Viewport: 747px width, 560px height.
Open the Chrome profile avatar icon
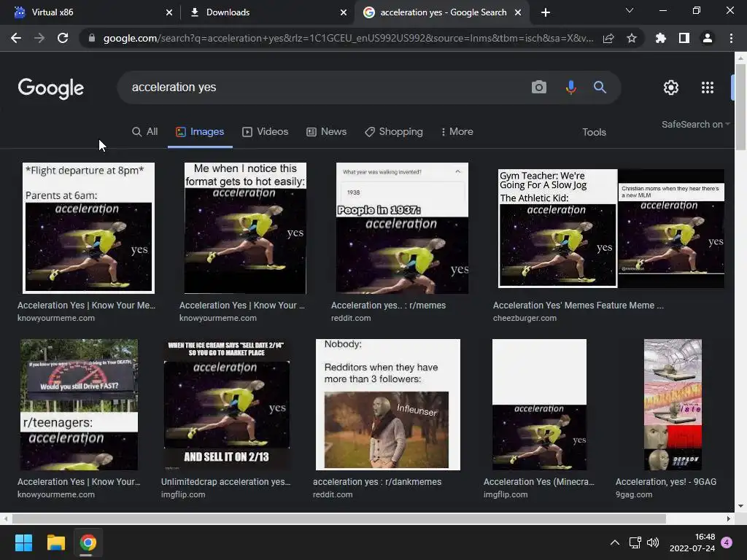pyautogui.click(x=708, y=38)
